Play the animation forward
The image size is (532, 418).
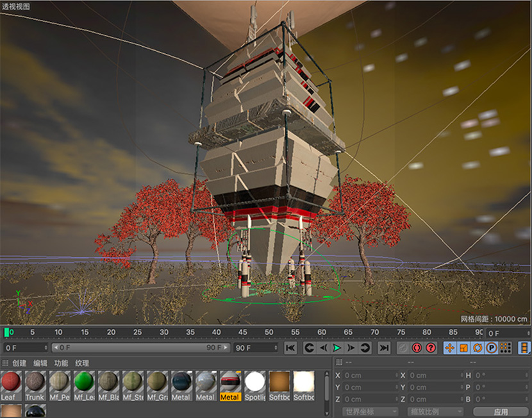[337, 347]
